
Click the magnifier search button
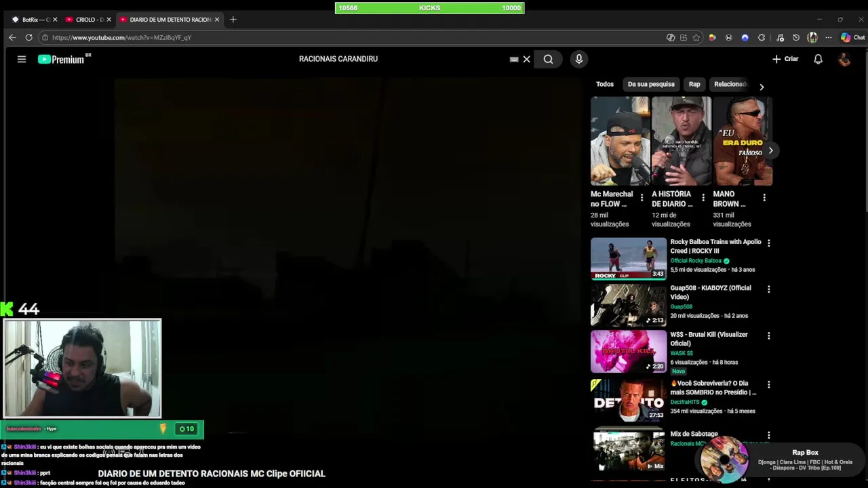548,59
